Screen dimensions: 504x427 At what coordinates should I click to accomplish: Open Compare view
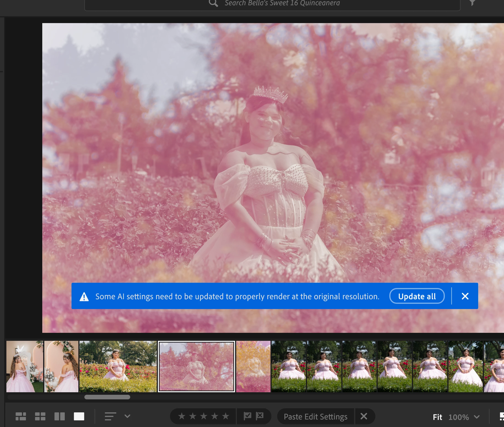(x=60, y=416)
